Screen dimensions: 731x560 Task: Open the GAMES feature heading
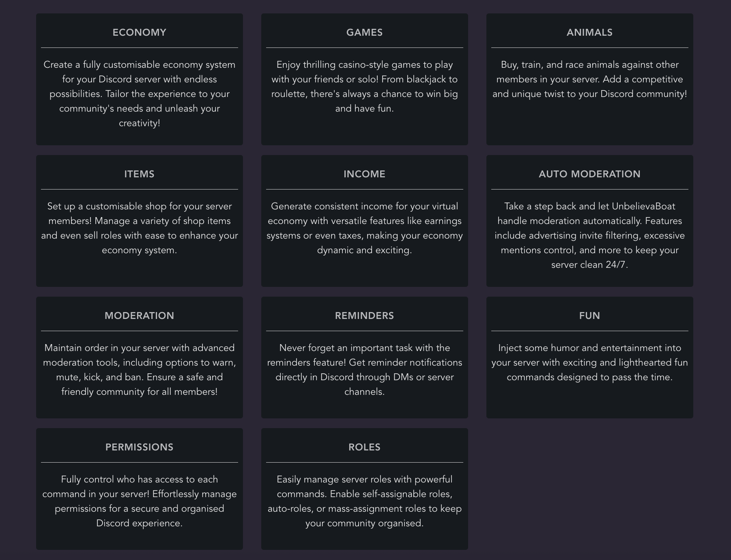364,32
